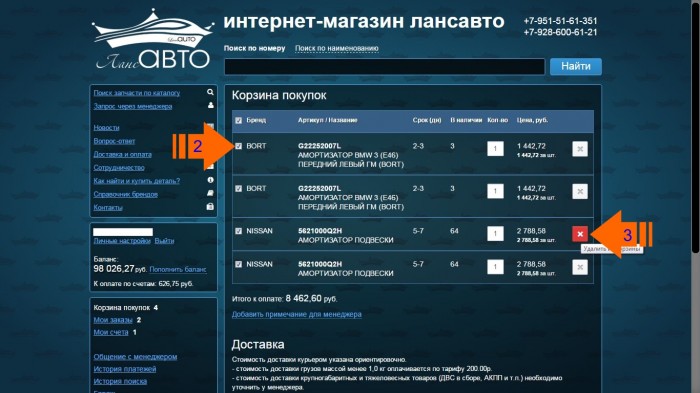700x393 pixels.
Task: Open История поиска
Action: (120, 381)
